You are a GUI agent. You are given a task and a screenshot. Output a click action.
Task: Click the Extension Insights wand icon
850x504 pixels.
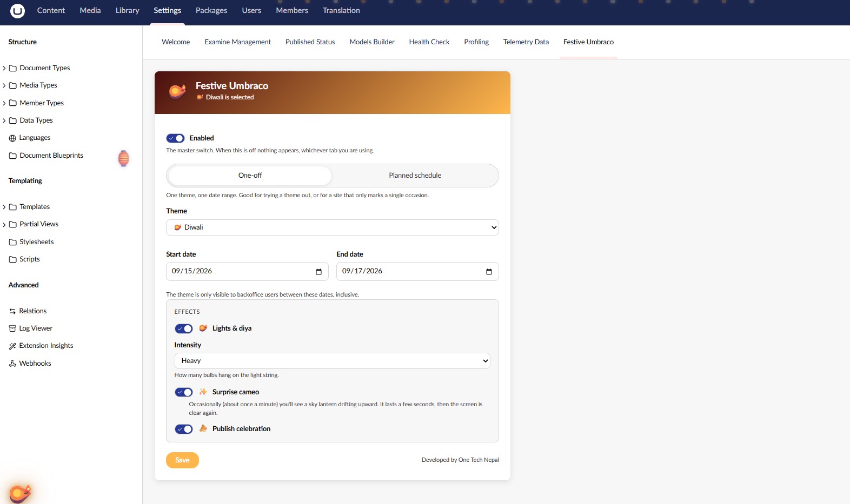13,346
